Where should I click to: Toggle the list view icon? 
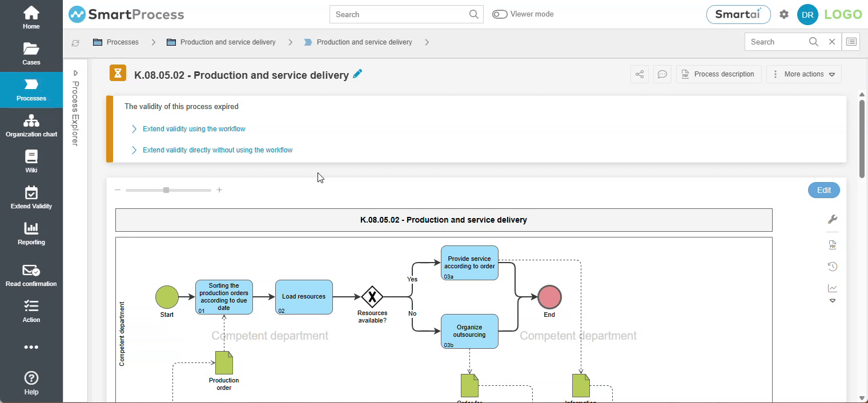tap(851, 42)
